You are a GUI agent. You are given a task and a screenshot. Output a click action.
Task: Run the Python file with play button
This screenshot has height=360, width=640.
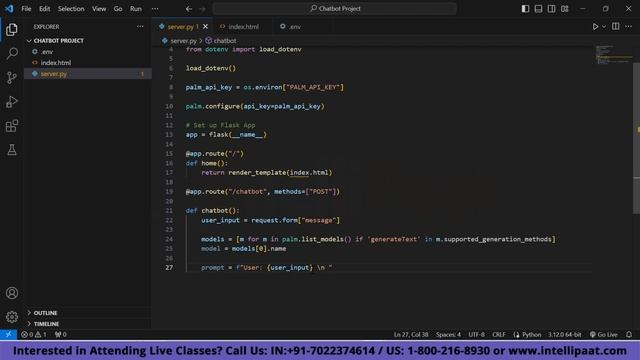[595, 27]
